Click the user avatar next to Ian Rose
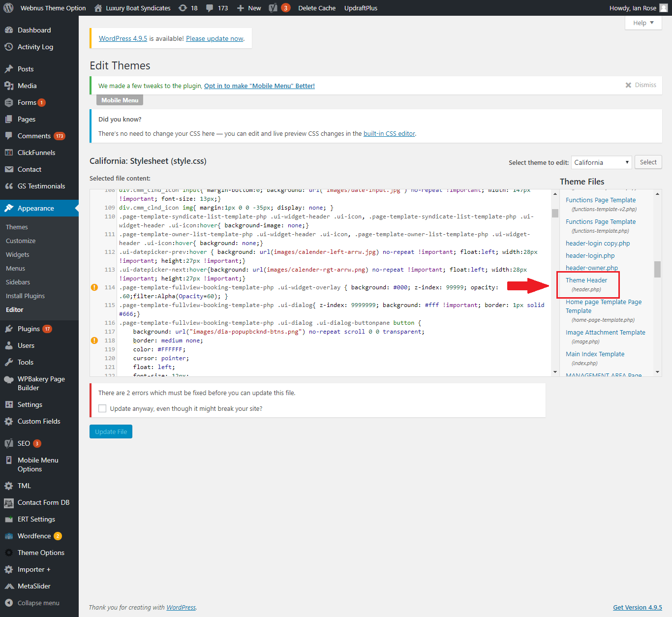Image resolution: width=672 pixels, height=617 pixels. click(664, 8)
